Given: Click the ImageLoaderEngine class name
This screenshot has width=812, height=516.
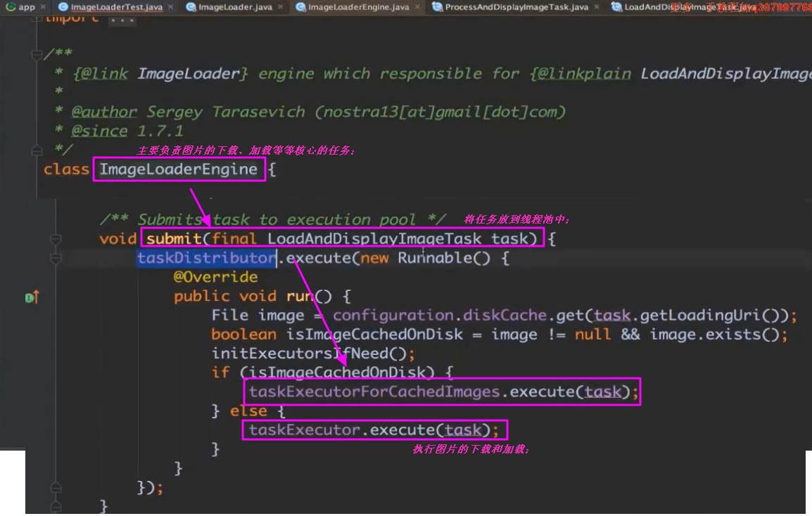Looking at the screenshot, I should coord(179,169).
